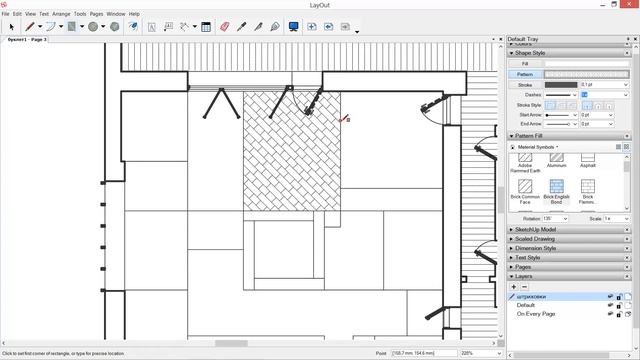Open stroke width dropdown

(626, 85)
